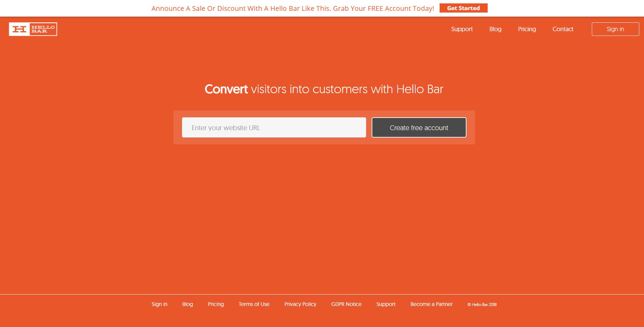The width and height of the screenshot is (644, 327).
Task: Open the Privacy Policy link
Action: (x=300, y=304)
